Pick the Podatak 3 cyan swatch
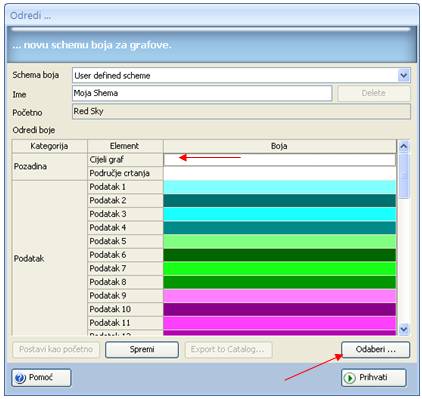The image size is (422, 399). 280,214
